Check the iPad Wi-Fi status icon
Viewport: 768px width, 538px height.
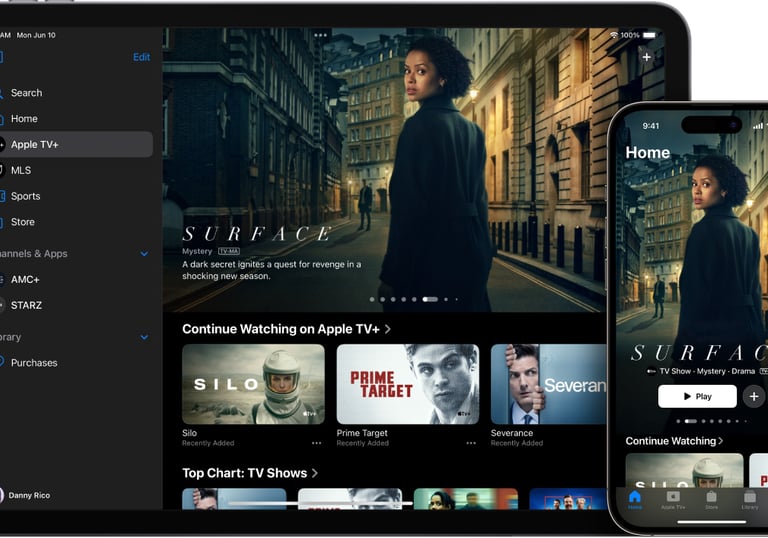click(x=614, y=35)
